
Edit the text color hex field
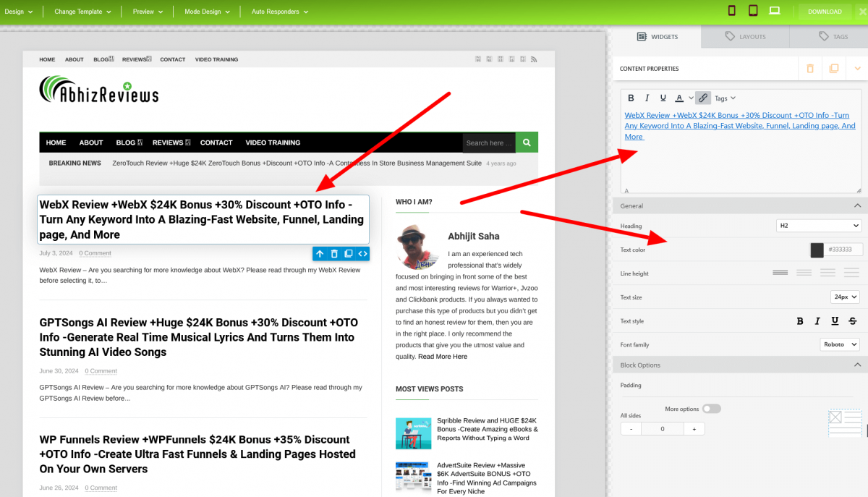(843, 250)
